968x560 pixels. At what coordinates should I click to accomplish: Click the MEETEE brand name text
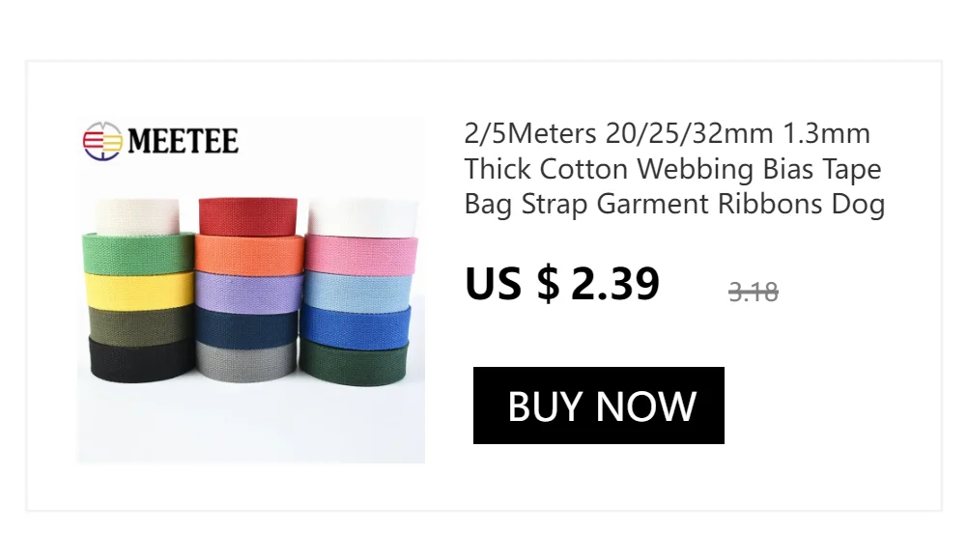click(x=183, y=141)
